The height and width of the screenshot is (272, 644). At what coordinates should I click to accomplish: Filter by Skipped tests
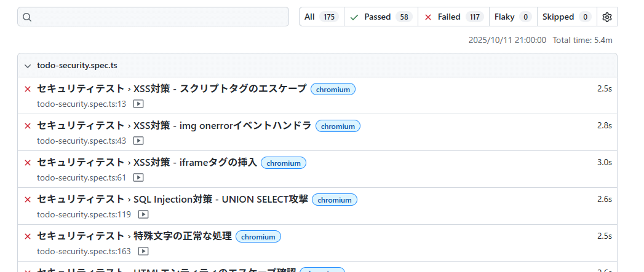click(x=566, y=17)
